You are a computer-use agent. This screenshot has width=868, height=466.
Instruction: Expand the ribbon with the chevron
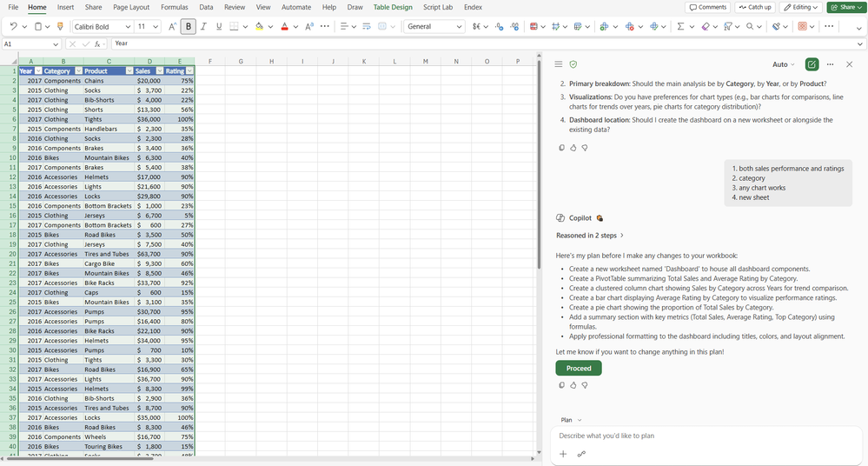(858, 27)
